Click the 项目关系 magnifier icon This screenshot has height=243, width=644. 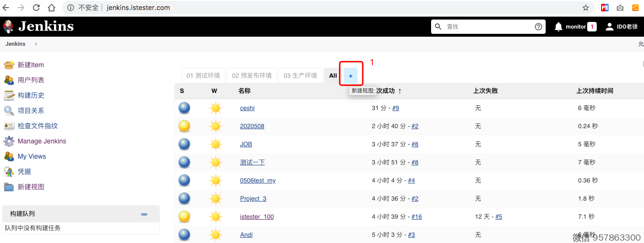9,111
